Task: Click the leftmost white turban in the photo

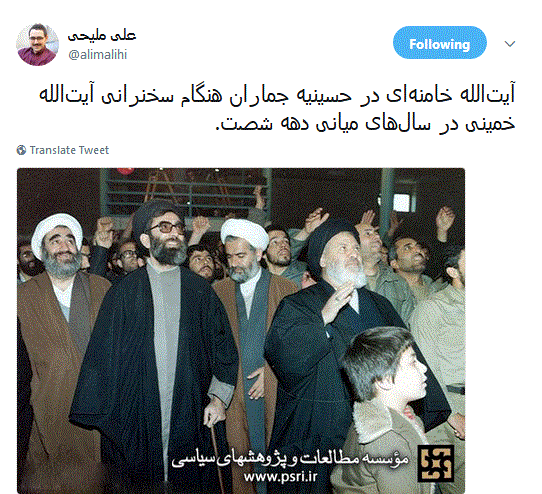Action: [55, 230]
